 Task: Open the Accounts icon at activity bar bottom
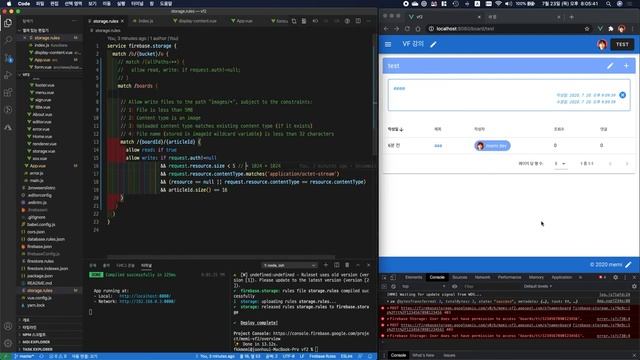click(8, 327)
